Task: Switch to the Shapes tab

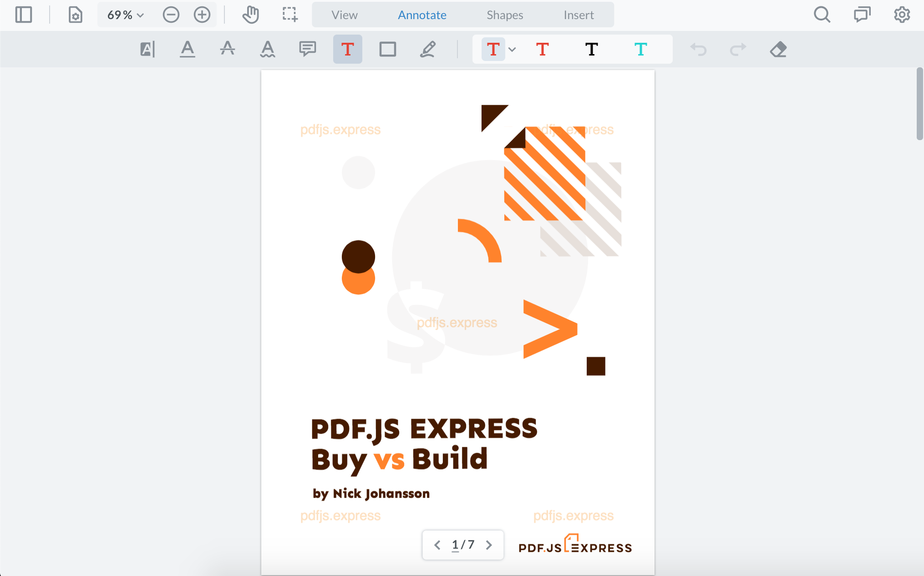Action: pyautogui.click(x=505, y=15)
